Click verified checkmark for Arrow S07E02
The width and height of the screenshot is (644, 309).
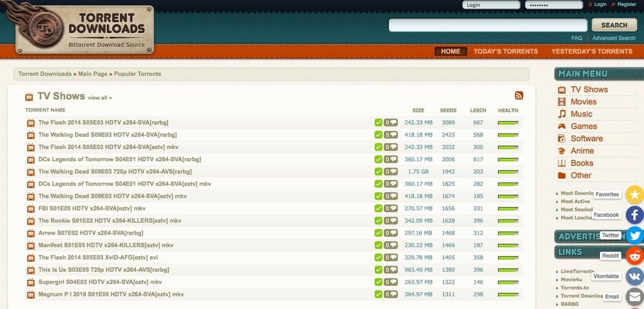click(x=378, y=233)
